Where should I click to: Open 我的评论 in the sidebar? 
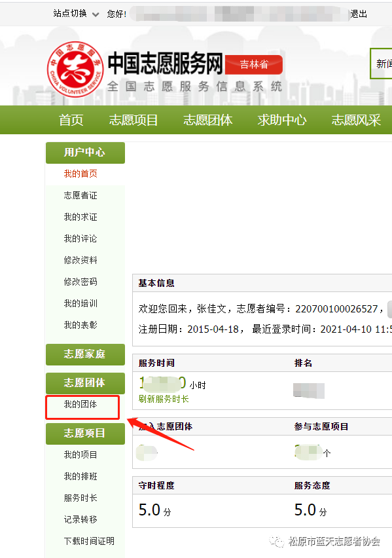(80, 238)
